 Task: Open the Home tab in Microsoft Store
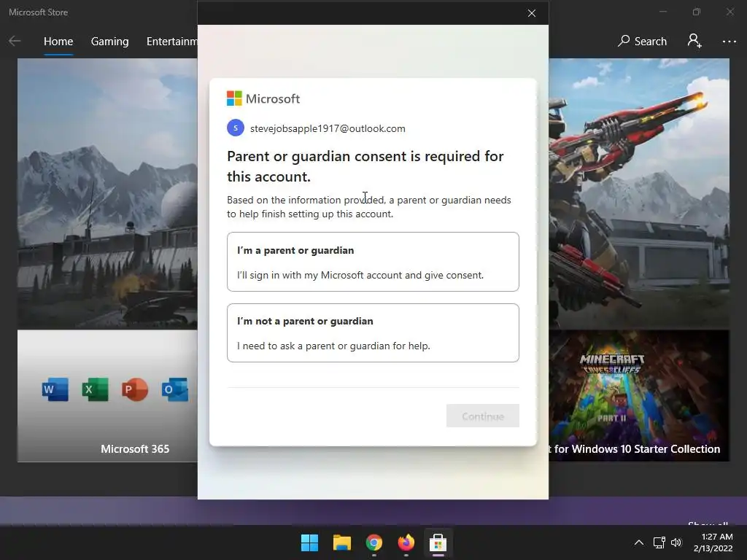coord(58,42)
